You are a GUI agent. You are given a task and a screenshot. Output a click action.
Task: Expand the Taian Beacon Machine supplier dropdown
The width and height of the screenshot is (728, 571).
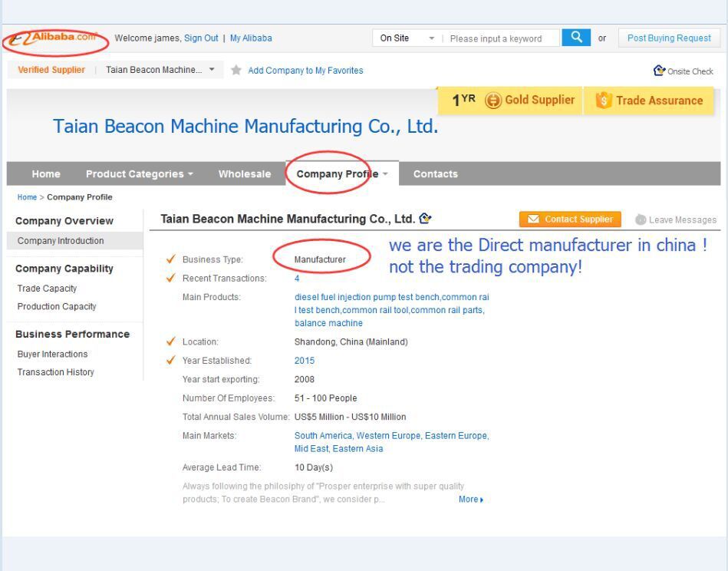coord(212,70)
